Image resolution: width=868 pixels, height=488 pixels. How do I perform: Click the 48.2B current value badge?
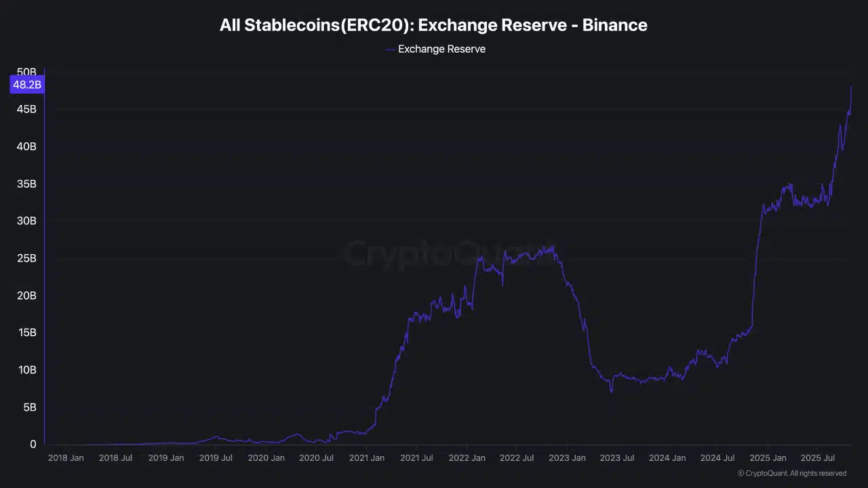tap(27, 85)
